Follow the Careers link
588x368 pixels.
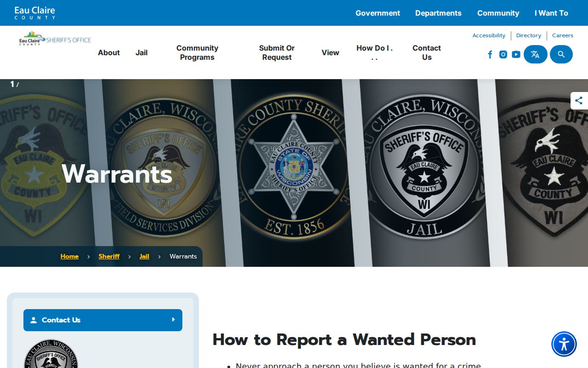coord(563,35)
